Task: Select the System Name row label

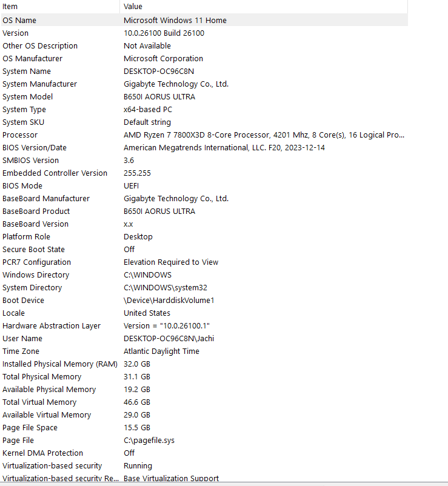Action: coord(26,72)
